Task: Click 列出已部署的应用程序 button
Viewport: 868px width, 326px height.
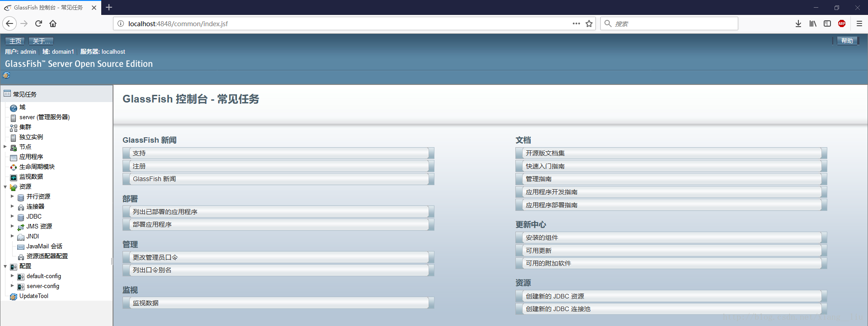Action: (278, 212)
